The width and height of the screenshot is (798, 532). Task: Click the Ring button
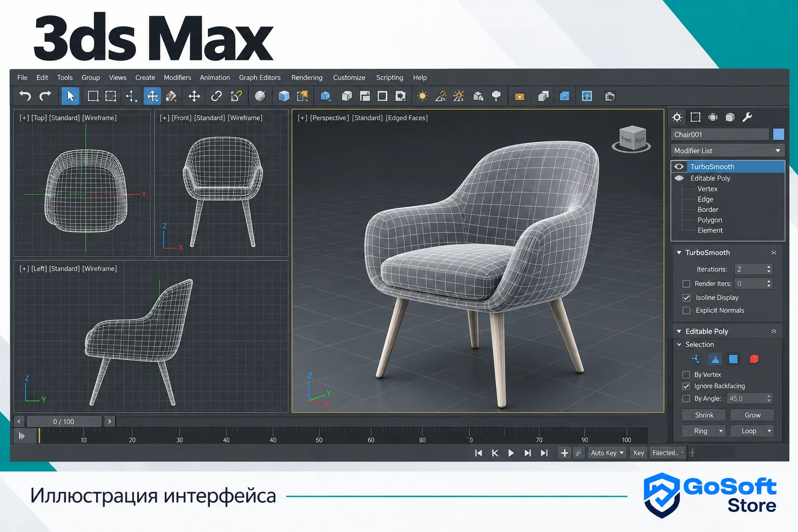(x=700, y=431)
